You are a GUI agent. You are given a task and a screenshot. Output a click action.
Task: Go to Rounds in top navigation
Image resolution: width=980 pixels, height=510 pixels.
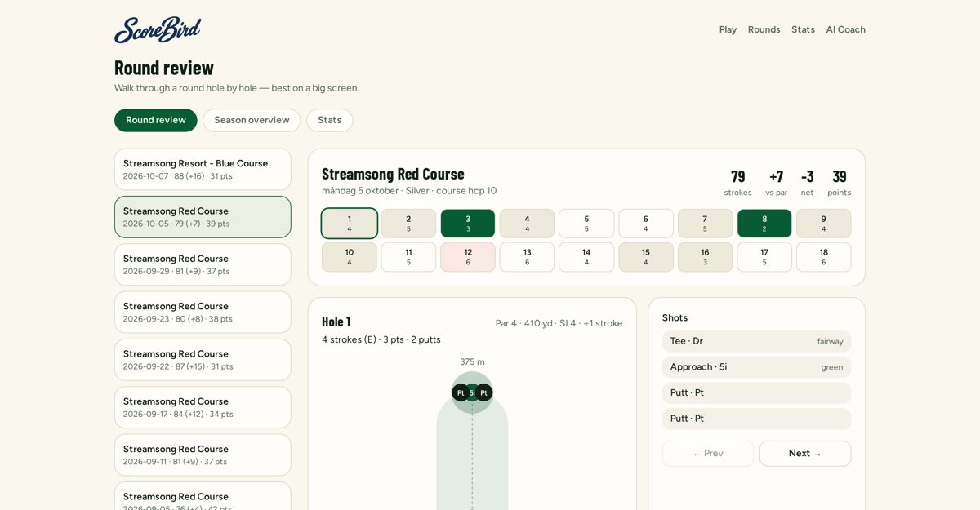764,29
